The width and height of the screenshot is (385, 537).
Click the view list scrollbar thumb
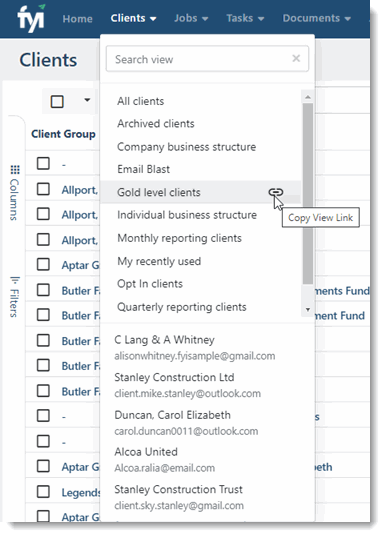tap(308, 193)
